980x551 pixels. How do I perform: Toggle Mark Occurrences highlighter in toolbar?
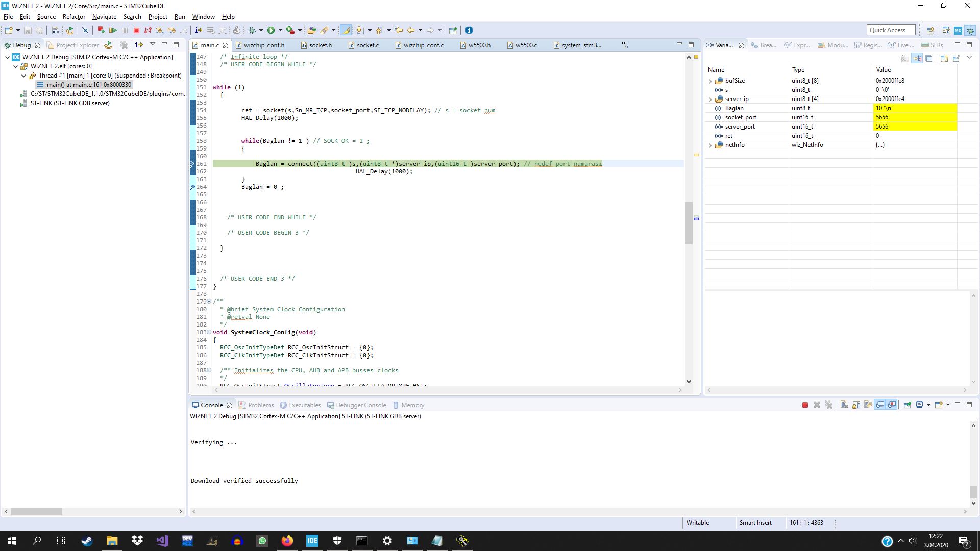346,30
